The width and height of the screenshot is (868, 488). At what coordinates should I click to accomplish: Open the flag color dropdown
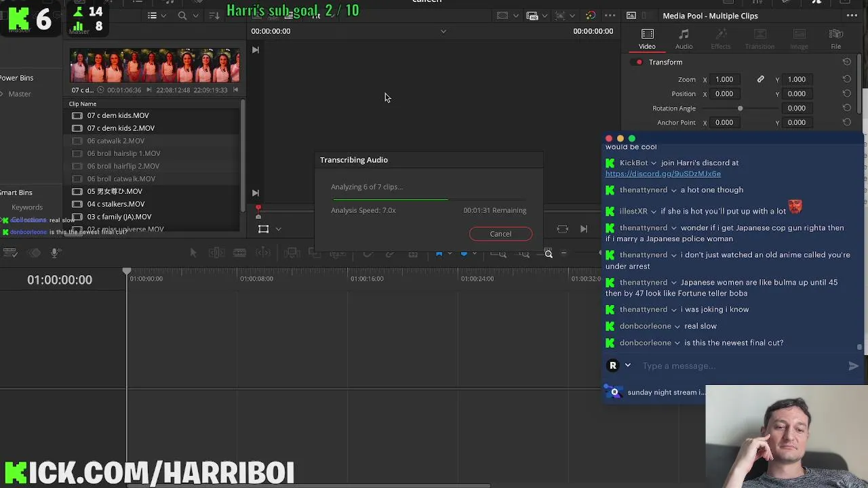pos(449,253)
